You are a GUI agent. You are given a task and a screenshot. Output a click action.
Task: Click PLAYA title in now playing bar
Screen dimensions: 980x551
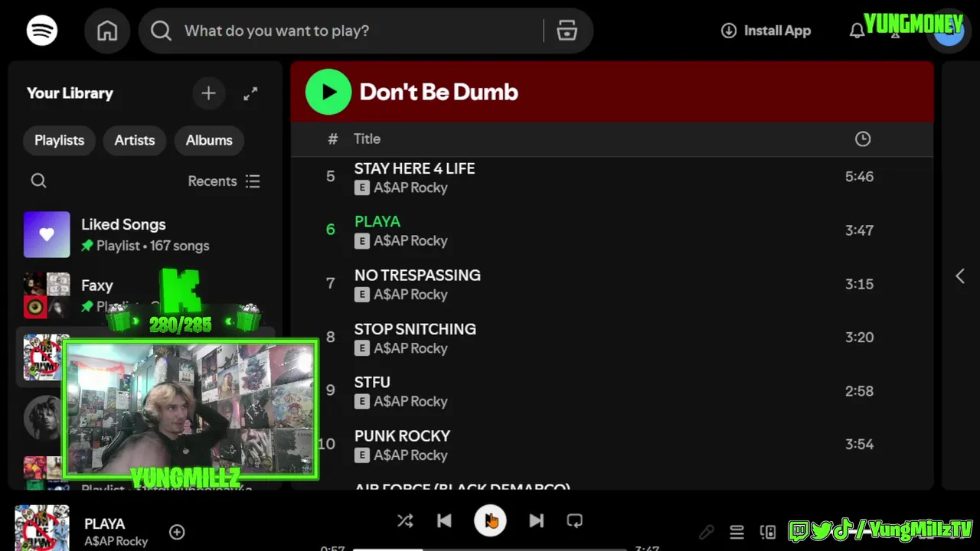point(104,524)
